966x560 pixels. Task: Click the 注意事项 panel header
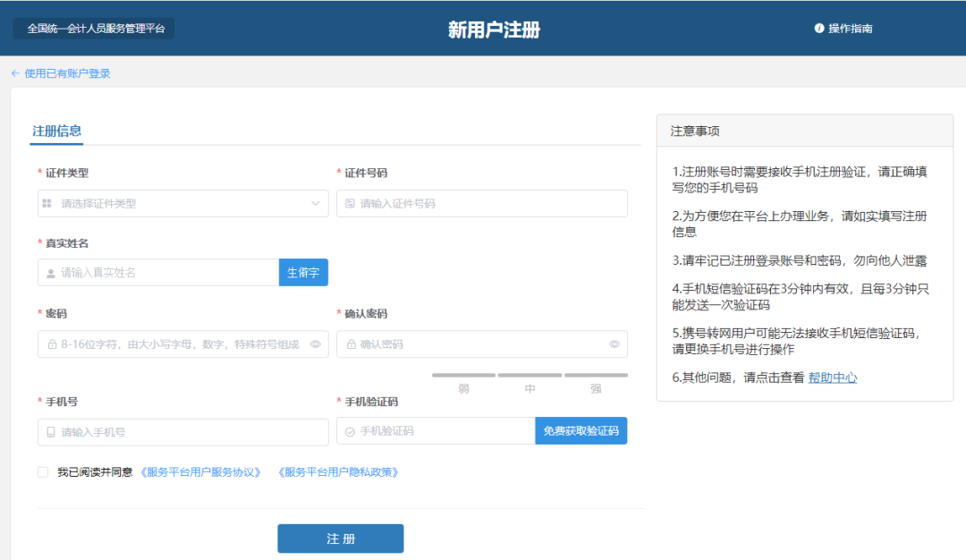[805, 131]
